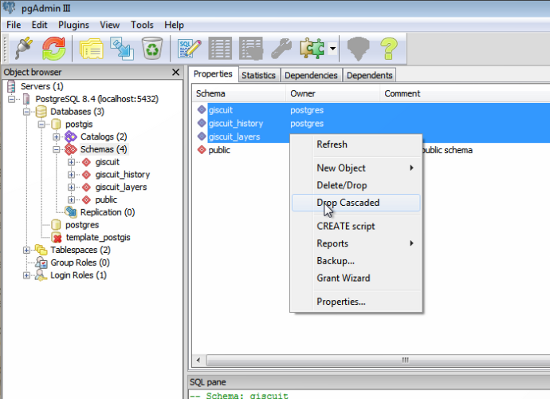Click the Refresh arrows toolbar icon
Viewport: 550px width, 399px height.
(x=54, y=48)
